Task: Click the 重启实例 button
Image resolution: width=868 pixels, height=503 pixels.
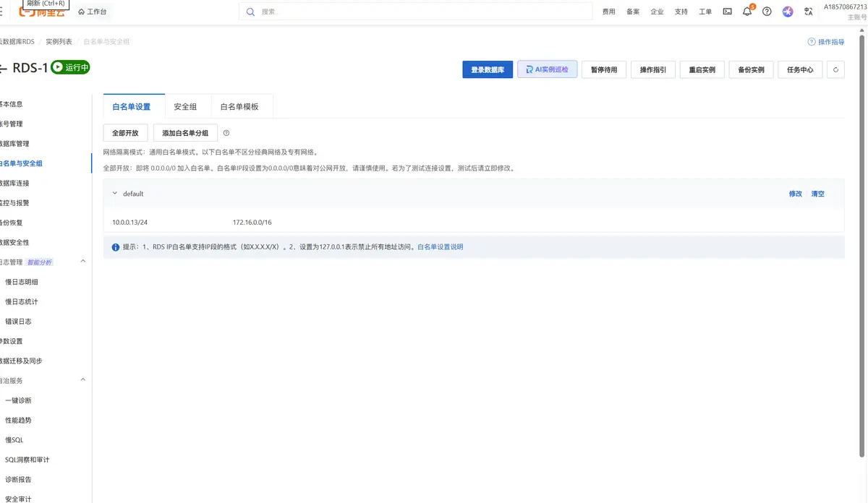Action: (702, 69)
